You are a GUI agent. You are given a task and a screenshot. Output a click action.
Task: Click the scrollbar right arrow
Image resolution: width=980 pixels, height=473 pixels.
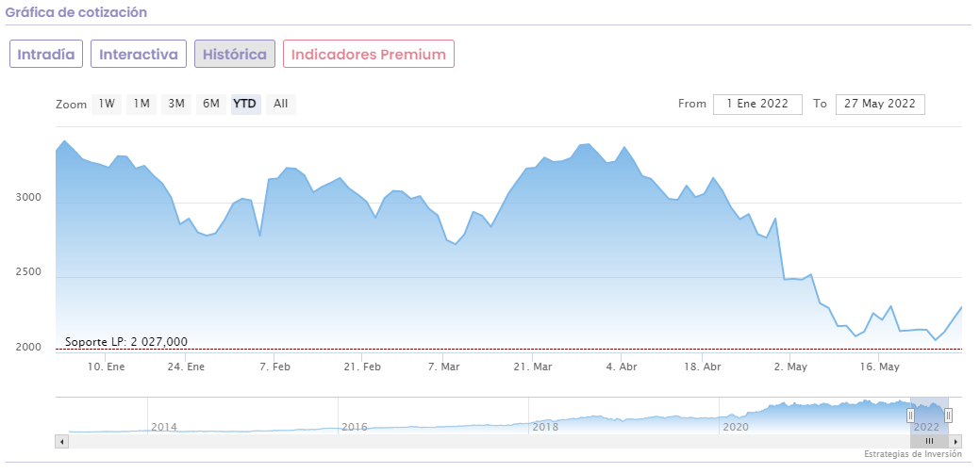point(955,441)
